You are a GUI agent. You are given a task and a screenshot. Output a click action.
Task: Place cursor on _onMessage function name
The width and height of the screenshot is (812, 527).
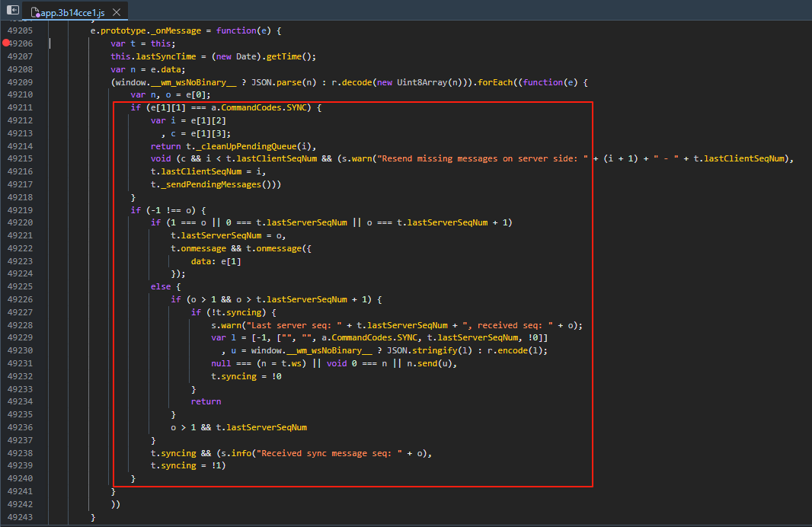[174, 30]
